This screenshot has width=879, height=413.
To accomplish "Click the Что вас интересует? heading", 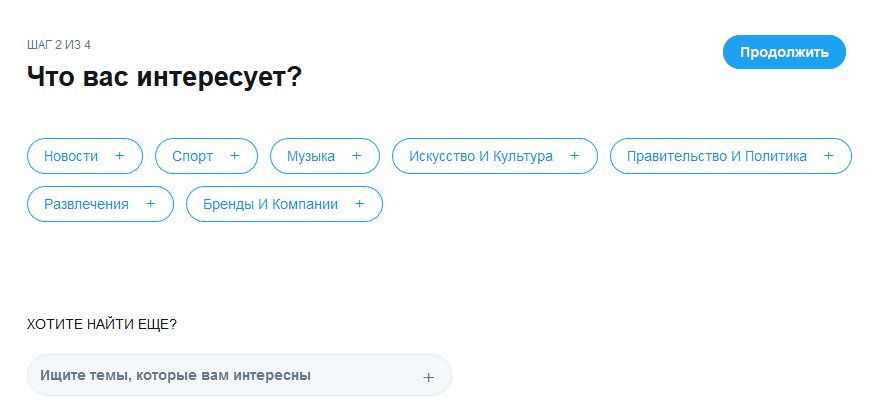I will [x=164, y=77].
